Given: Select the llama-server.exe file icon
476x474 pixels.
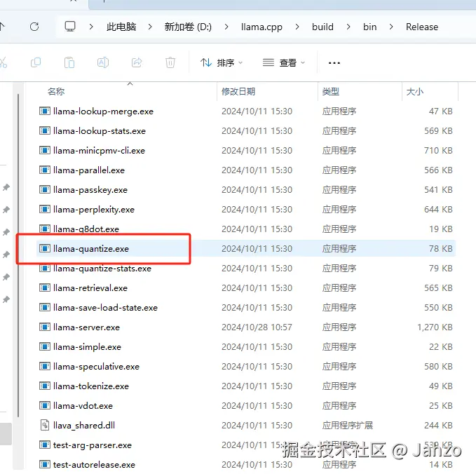Looking at the screenshot, I should point(45,327).
